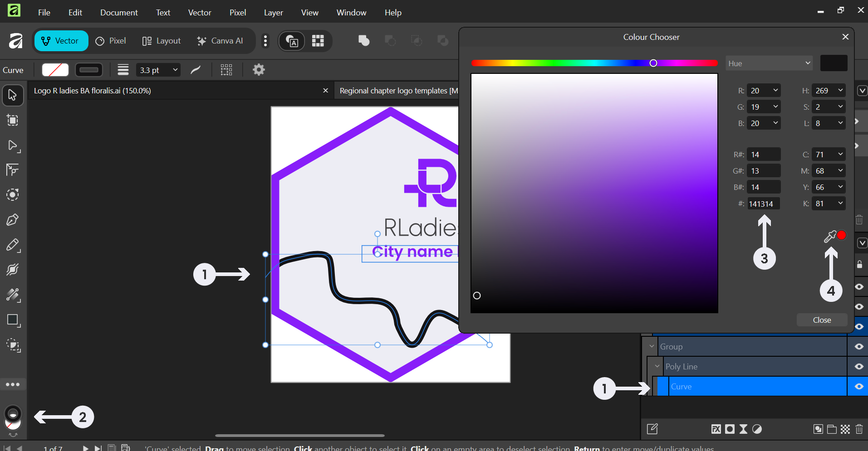Click the hue spectrum slider
Screen dimensions: 868x451
[594, 63]
